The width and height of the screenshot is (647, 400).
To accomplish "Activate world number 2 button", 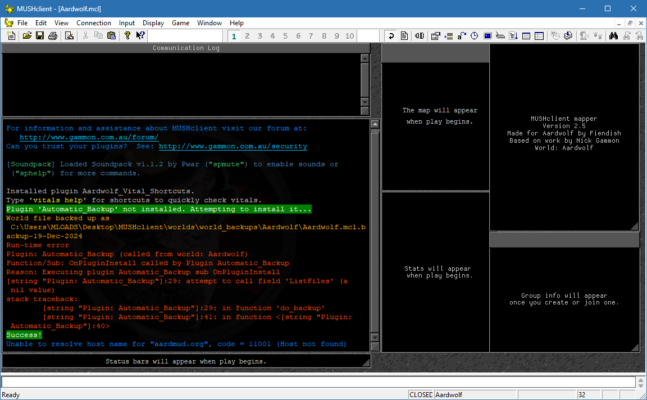I will 246,36.
